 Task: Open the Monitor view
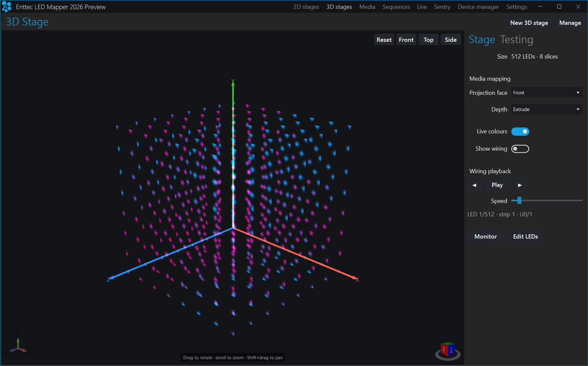coord(485,237)
